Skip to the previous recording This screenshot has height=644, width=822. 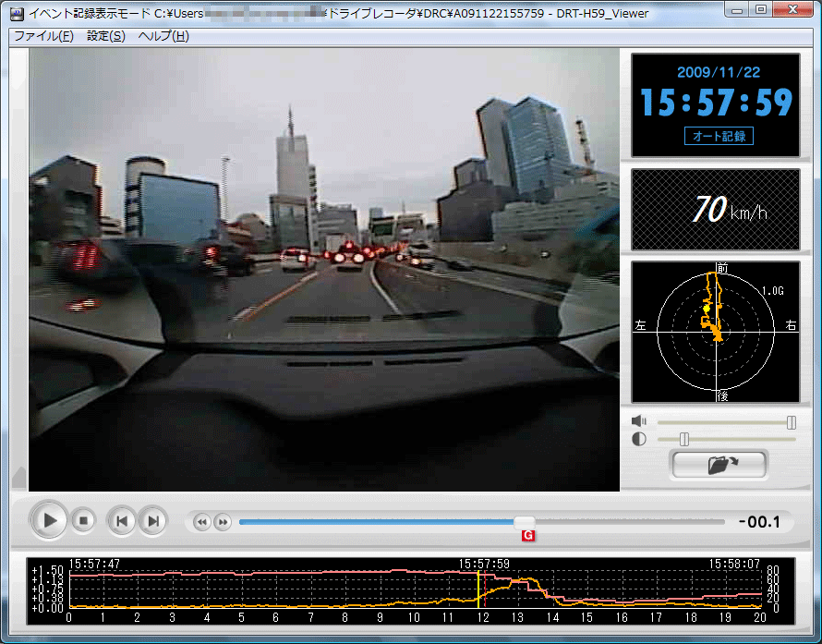[x=121, y=521]
